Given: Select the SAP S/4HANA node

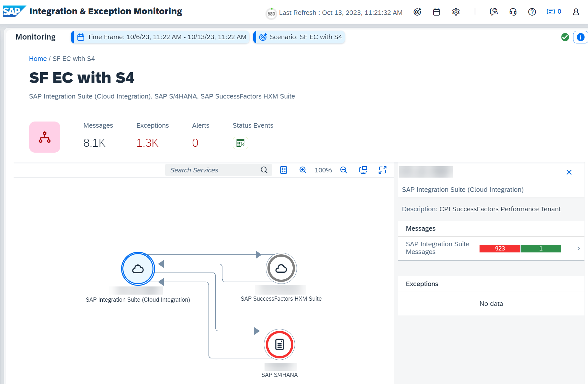Looking at the screenshot, I should 279,344.
